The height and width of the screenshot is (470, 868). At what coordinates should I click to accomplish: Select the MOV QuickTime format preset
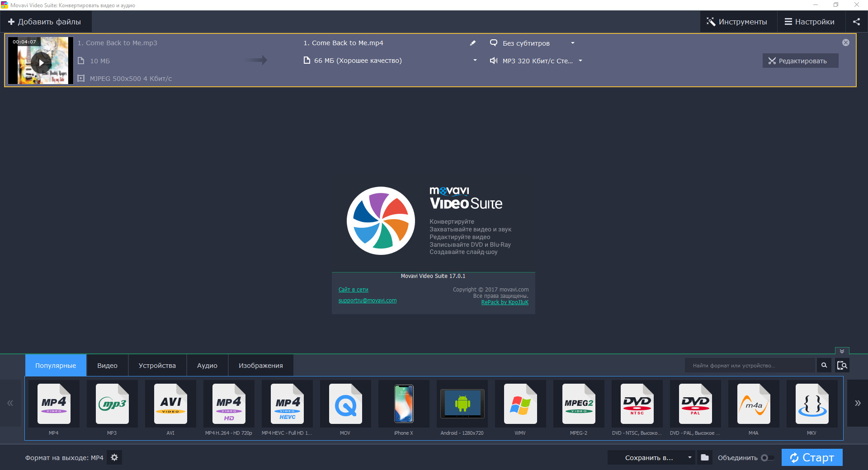(x=345, y=404)
